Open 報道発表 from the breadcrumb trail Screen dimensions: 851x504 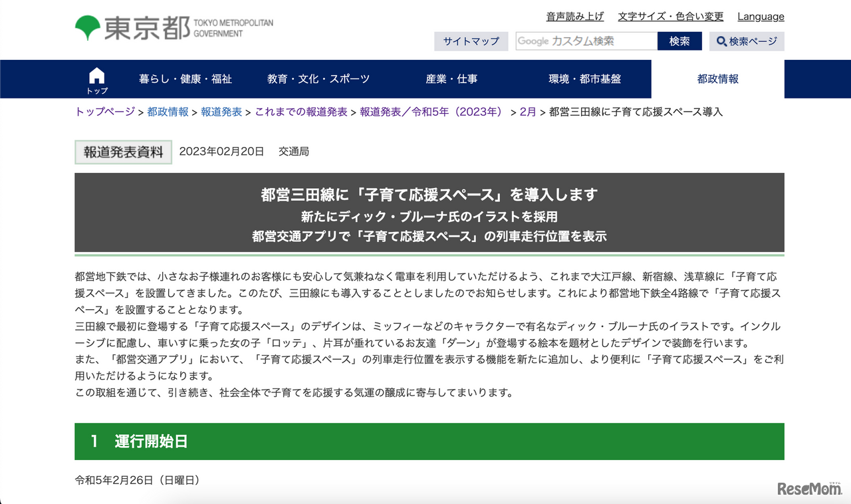click(220, 112)
